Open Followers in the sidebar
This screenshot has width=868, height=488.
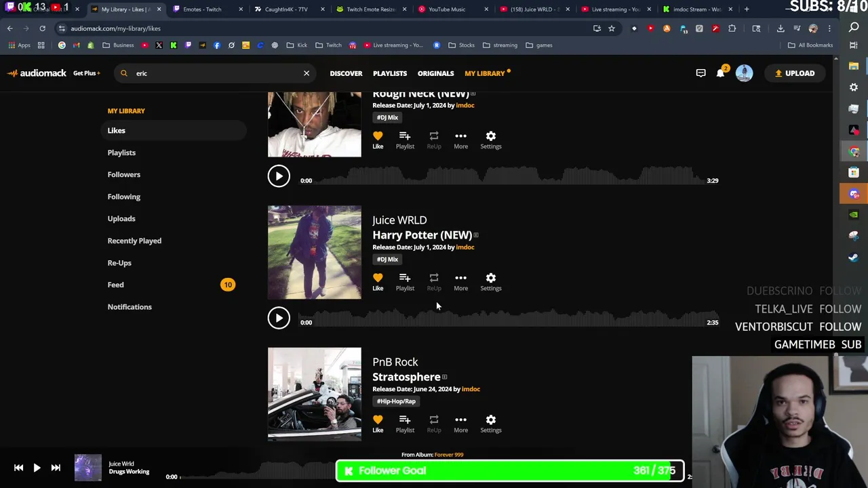tap(123, 174)
